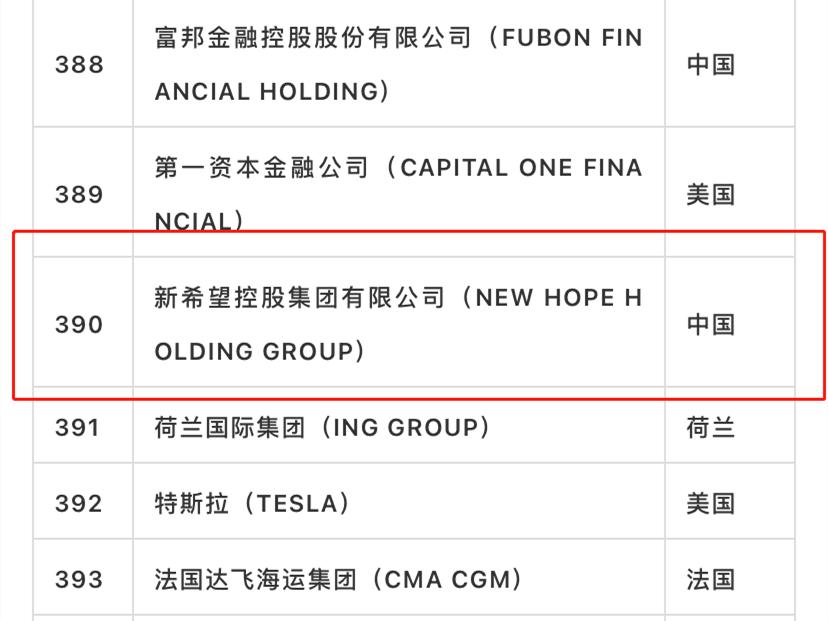The height and width of the screenshot is (621, 828).
Task: Click the text 第一资本金融公司
Action: 261,167
